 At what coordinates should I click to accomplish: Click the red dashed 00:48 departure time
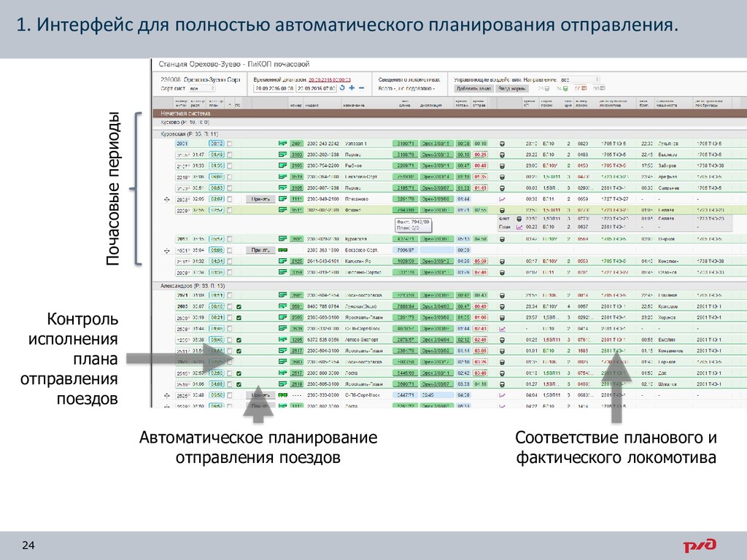pyautogui.click(x=480, y=166)
